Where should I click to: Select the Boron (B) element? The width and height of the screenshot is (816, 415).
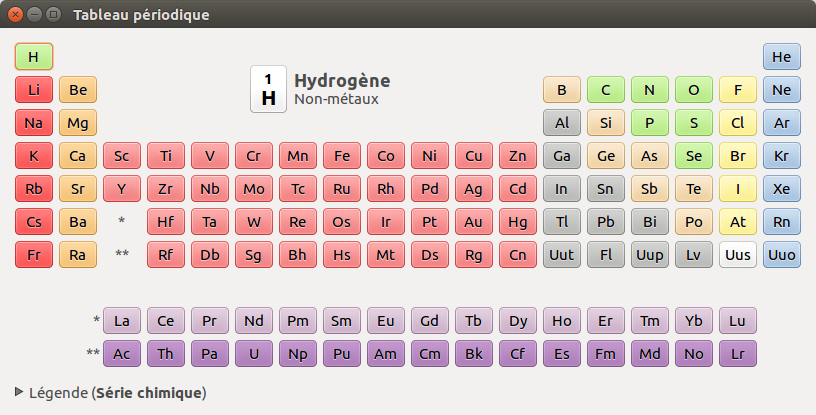point(562,90)
